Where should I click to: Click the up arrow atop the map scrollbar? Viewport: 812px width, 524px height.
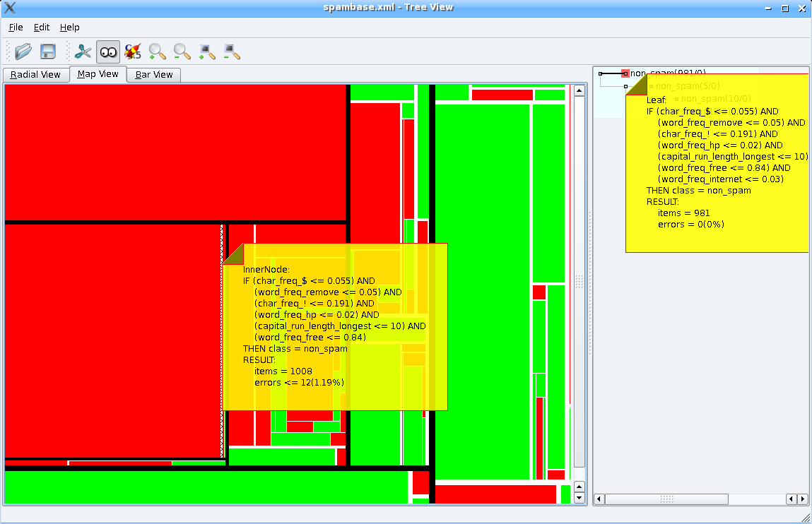(579, 90)
